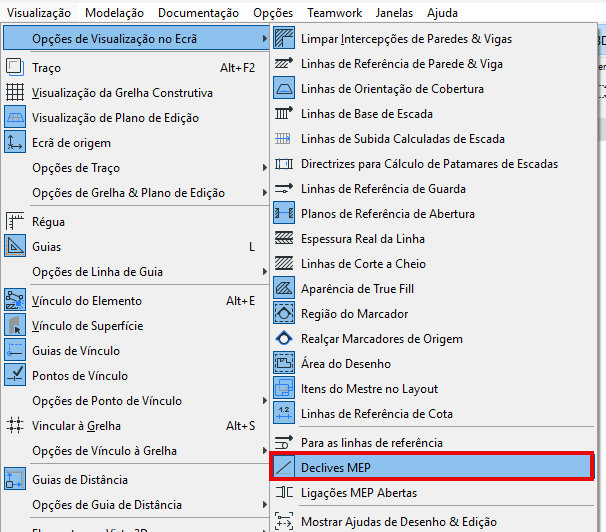The height and width of the screenshot is (532, 606).
Task: Click the Vincular à Grelha icon
Action: coord(15,425)
